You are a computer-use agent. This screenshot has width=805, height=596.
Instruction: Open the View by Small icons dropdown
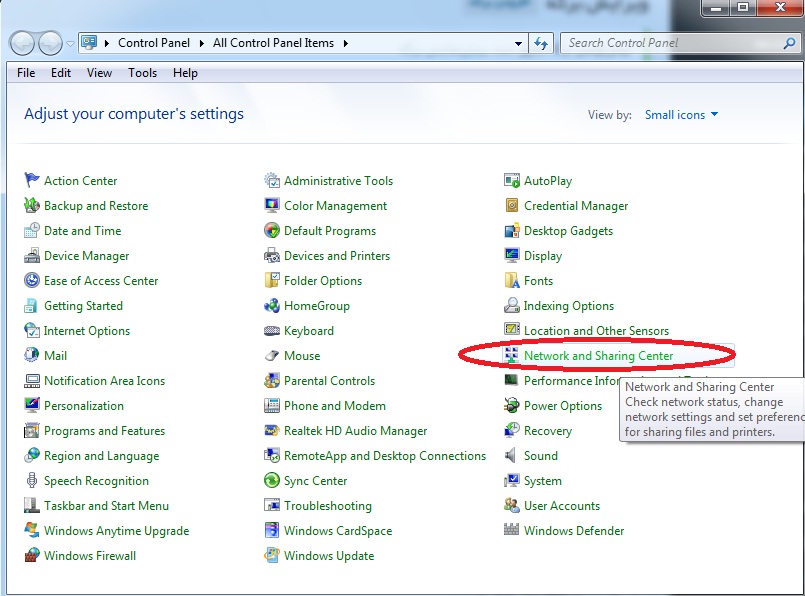click(681, 115)
